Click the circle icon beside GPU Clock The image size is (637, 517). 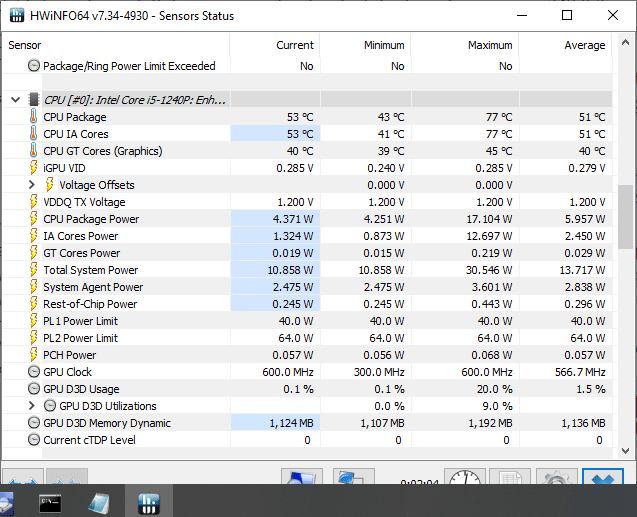click(34, 372)
